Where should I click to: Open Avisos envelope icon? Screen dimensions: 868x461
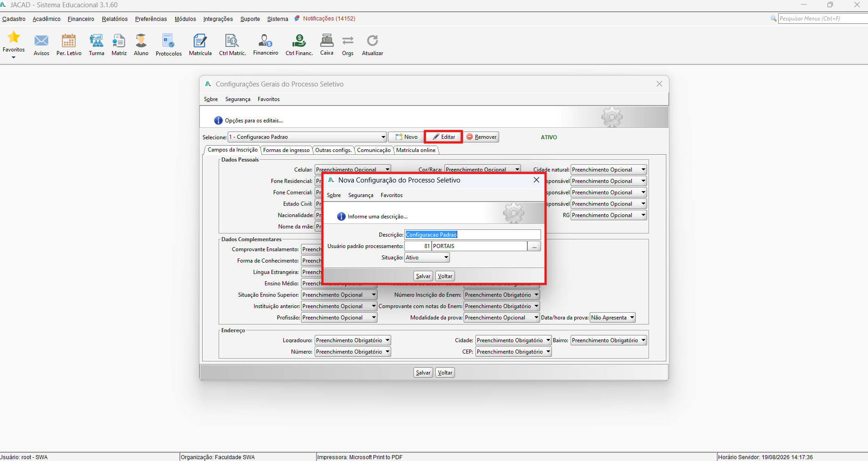click(x=41, y=41)
